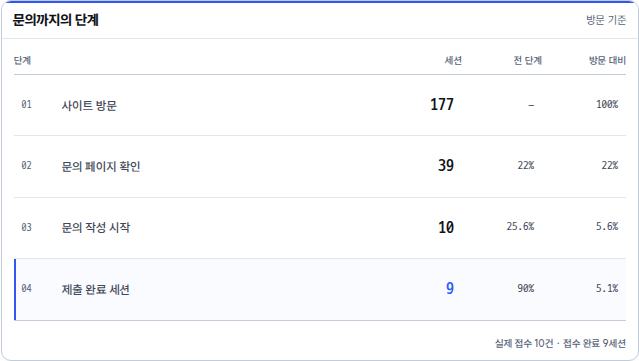The width and height of the screenshot is (639, 361).
Task: Click the 5.6% visit ratio value
Action: tap(607, 227)
